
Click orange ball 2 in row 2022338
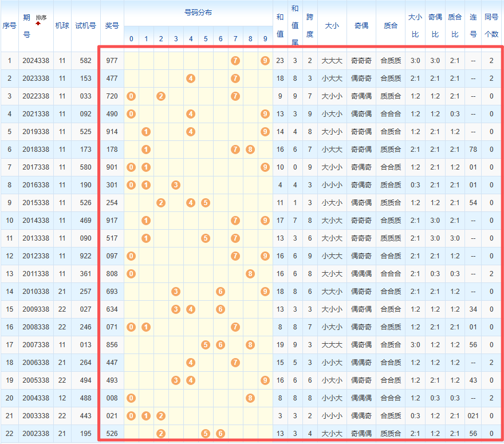(161, 96)
